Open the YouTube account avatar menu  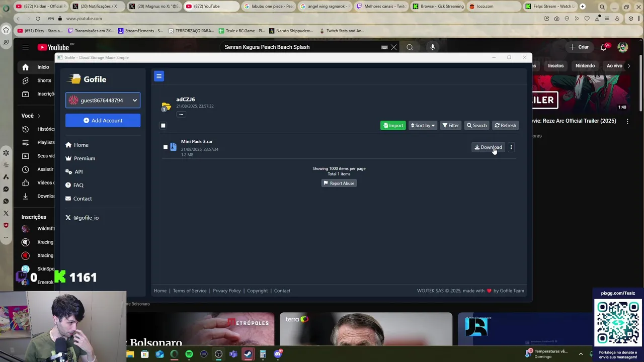pyautogui.click(x=623, y=47)
